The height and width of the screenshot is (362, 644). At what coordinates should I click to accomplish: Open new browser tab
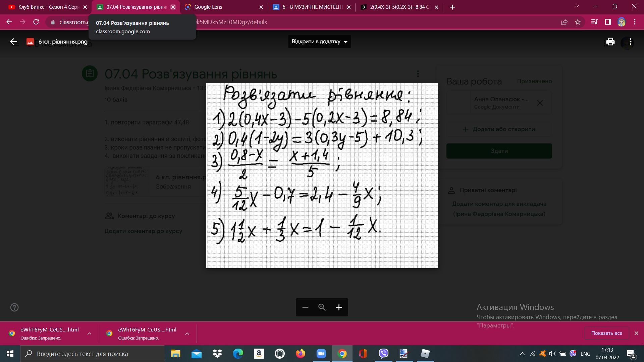(x=452, y=7)
